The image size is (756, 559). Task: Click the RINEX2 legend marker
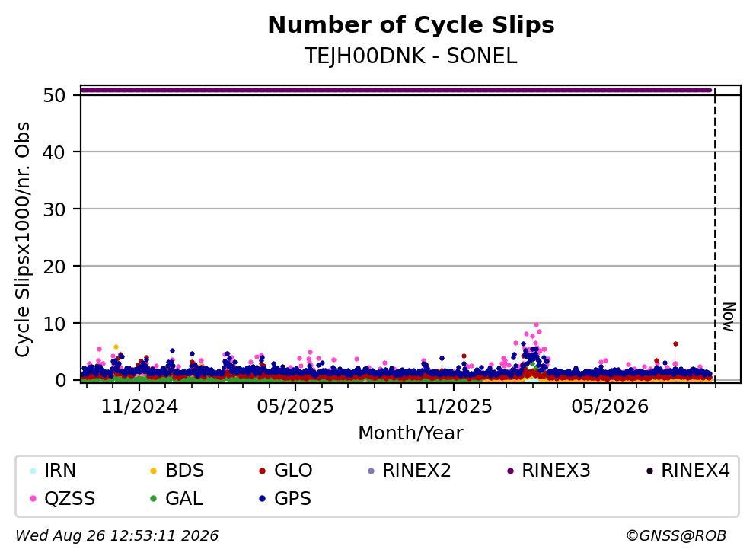(x=371, y=471)
